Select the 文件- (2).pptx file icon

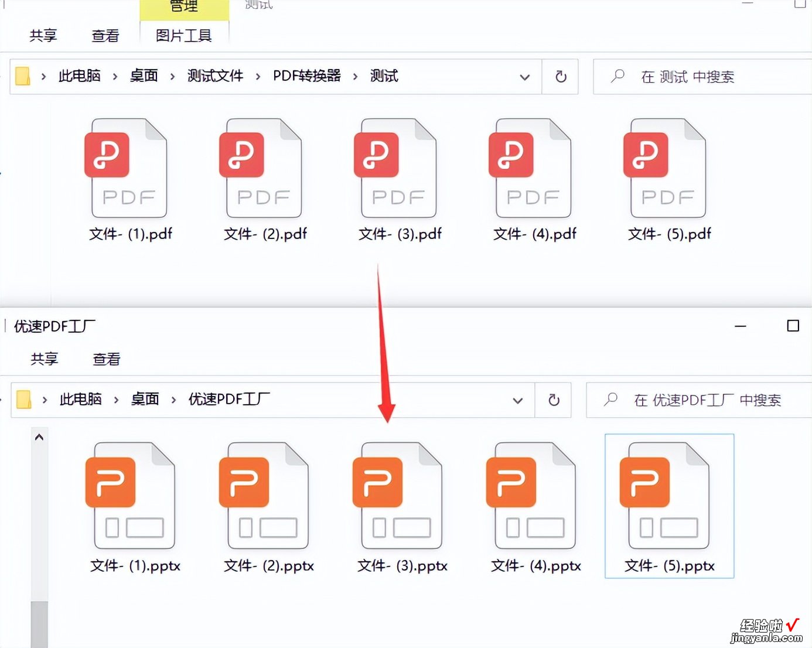coord(264,495)
